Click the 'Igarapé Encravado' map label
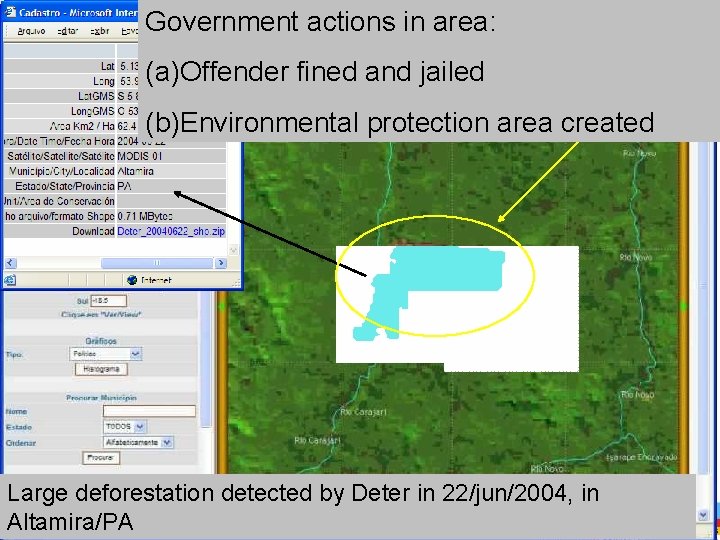 (x=641, y=457)
